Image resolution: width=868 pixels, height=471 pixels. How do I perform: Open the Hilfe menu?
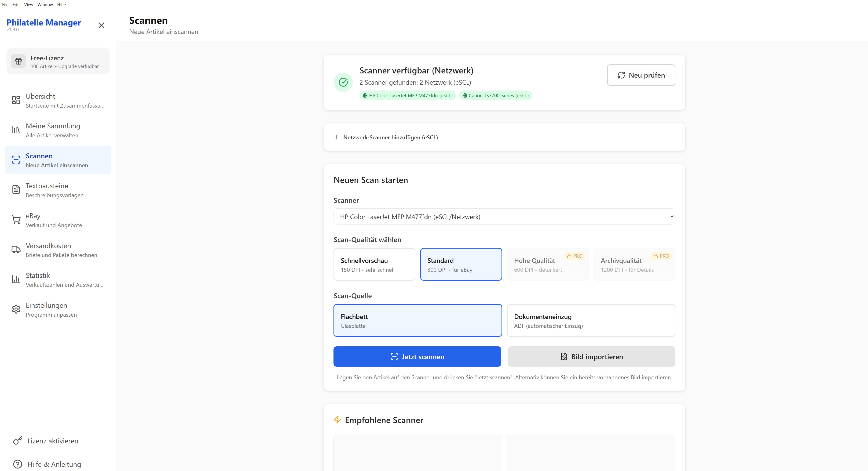62,4
